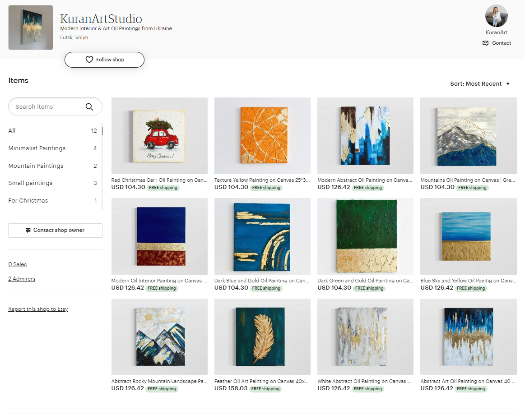Open the Mountains Oil Painting thumbnail
This screenshot has height=420, width=525.
tap(469, 135)
